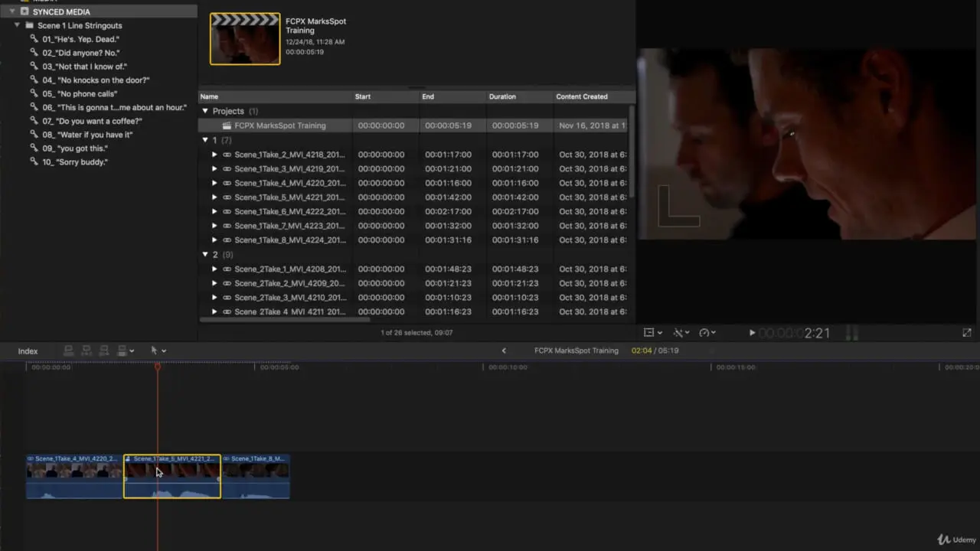Collapse Scene 1 Line Stringouts folder

pyautogui.click(x=18, y=25)
